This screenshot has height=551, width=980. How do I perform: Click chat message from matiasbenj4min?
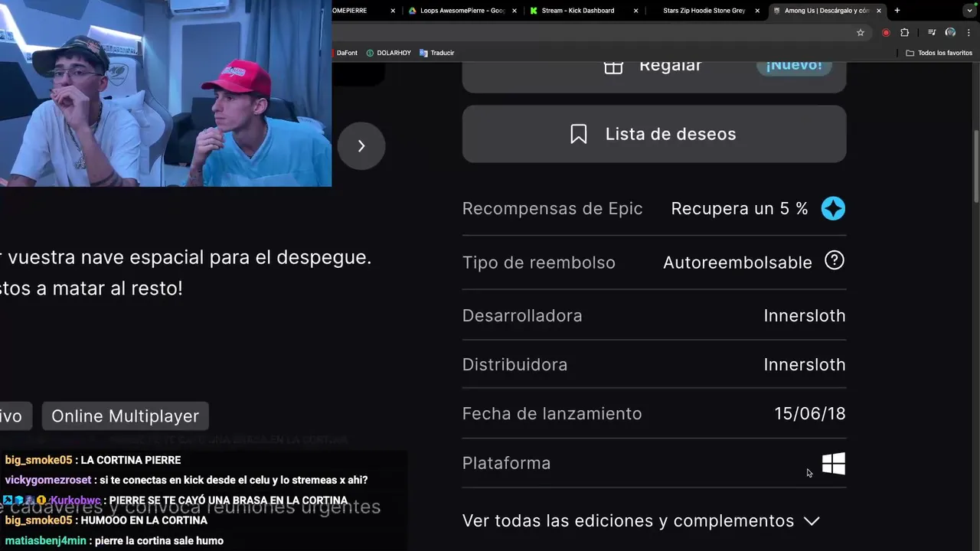click(114, 540)
